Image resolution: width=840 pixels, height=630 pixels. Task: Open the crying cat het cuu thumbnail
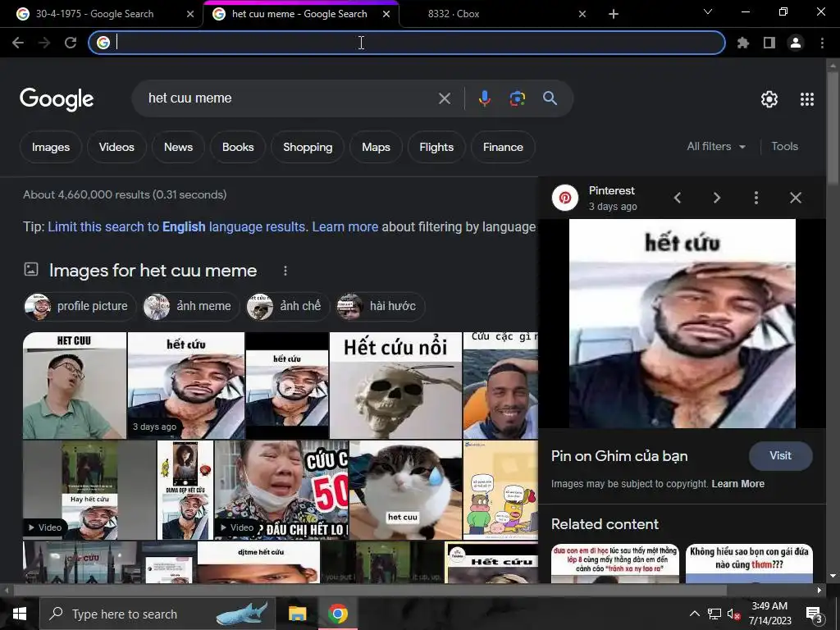click(405, 490)
